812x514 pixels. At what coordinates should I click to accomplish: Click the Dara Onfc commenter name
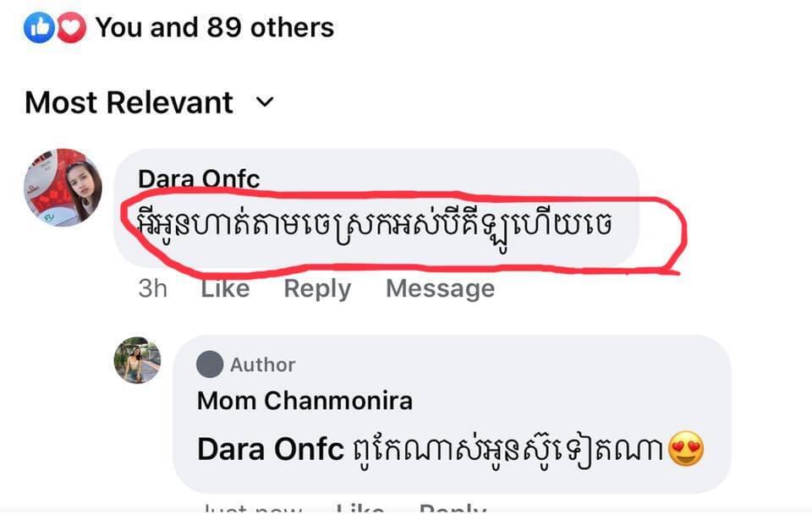[x=199, y=178]
